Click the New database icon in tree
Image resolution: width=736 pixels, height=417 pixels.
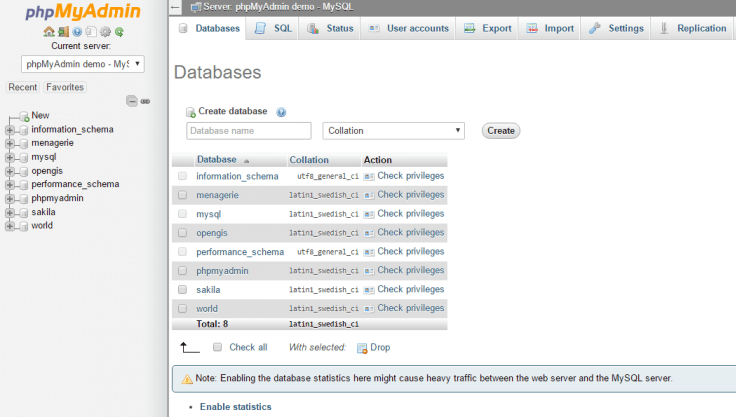[x=24, y=116]
